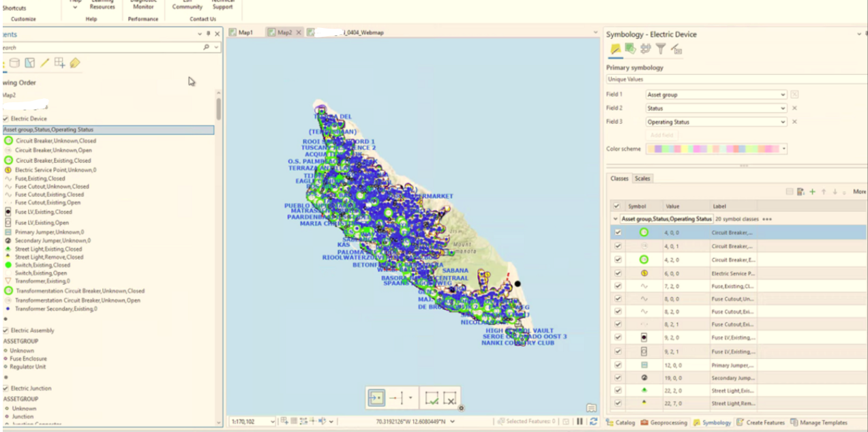The height and width of the screenshot is (432, 868).
Task: Click Learning Resources ribbon button
Action: point(102,5)
